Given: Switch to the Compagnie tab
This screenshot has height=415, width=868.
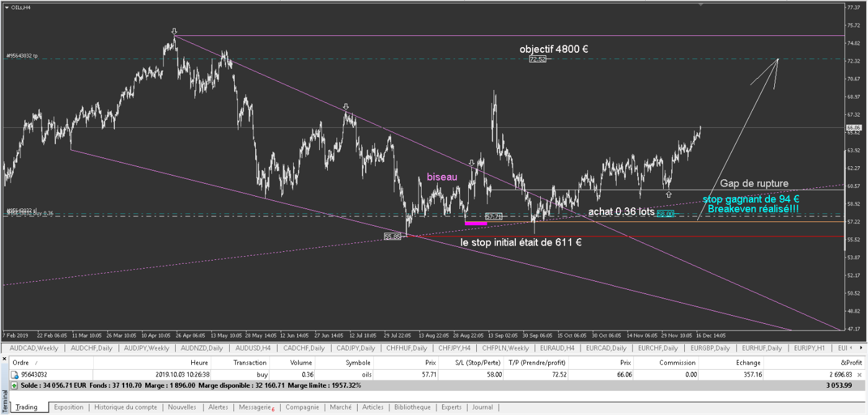Looking at the screenshot, I should pyautogui.click(x=302, y=408).
